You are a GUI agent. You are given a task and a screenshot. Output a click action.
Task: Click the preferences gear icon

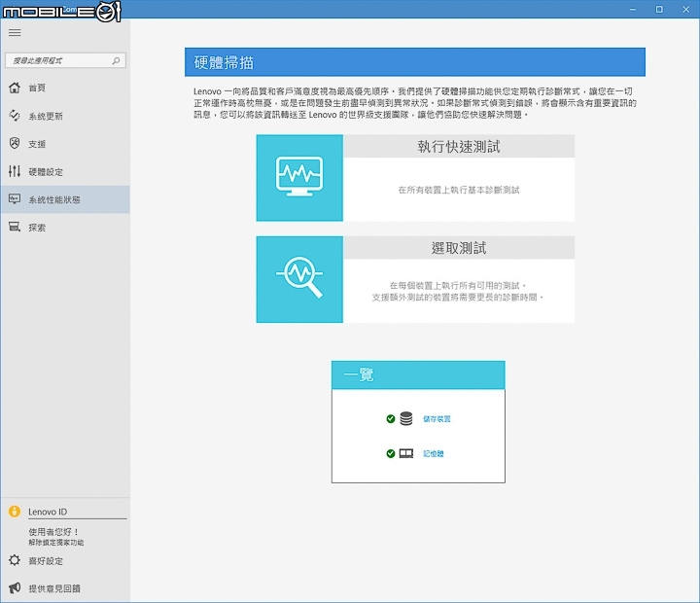pyautogui.click(x=15, y=560)
